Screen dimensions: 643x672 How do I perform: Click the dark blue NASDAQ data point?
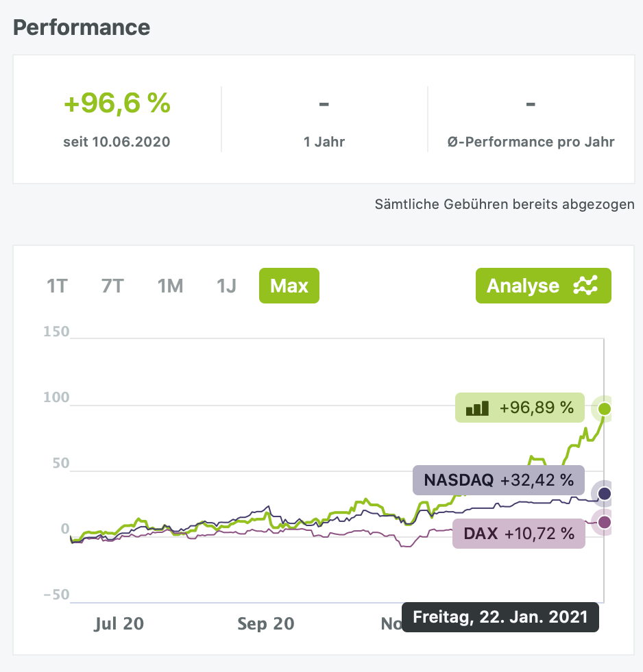click(604, 493)
